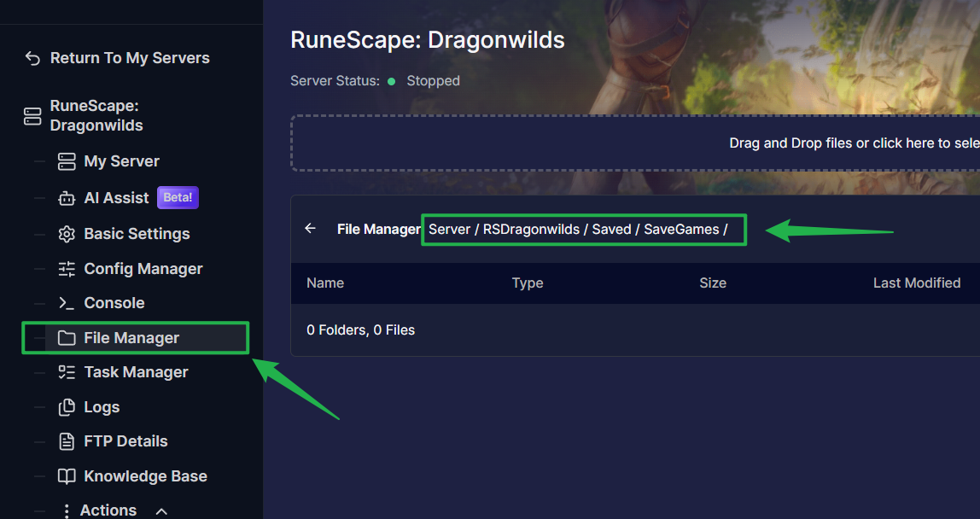Click the Return To My Servers arrow icon
This screenshot has width=980, height=519.
(32, 58)
